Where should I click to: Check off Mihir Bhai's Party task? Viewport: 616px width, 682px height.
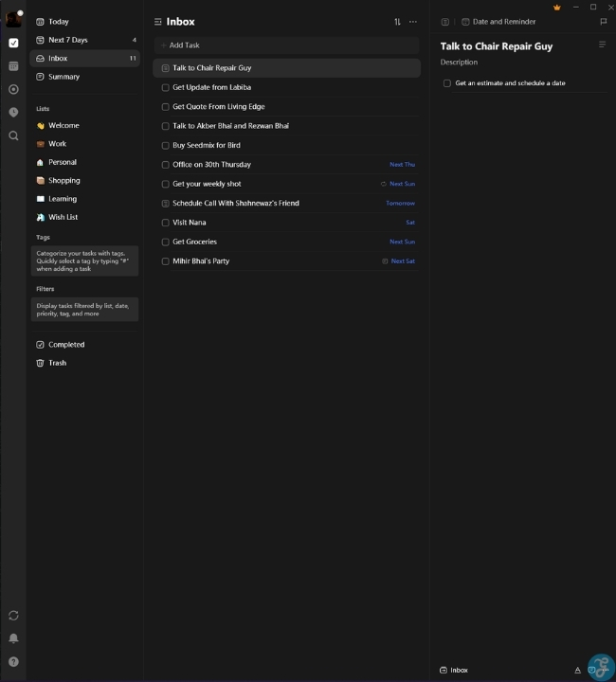pyautogui.click(x=165, y=261)
